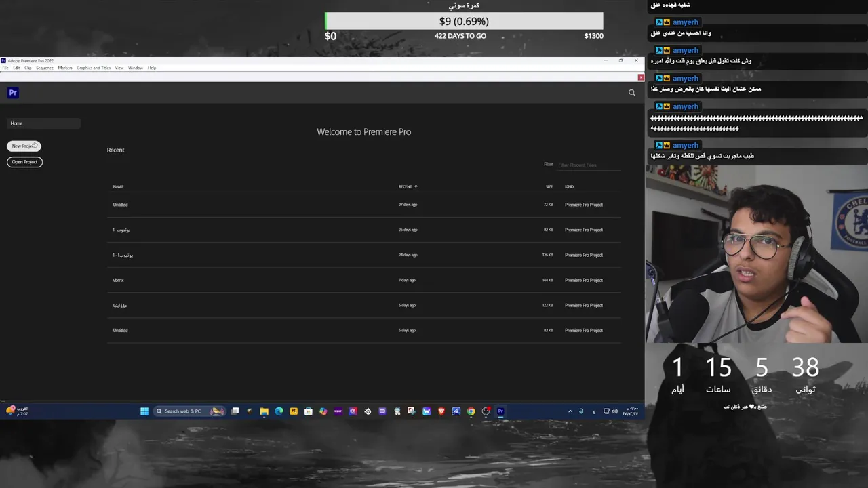This screenshot has width=868, height=488.
Task: Click the Filter Recent Files input field
Action: click(x=588, y=165)
